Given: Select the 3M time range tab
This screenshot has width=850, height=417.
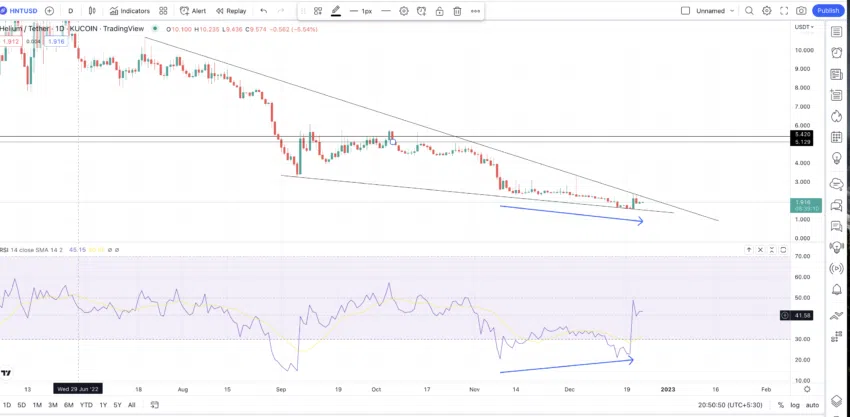Looking at the screenshot, I should pyautogui.click(x=53, y=405).
